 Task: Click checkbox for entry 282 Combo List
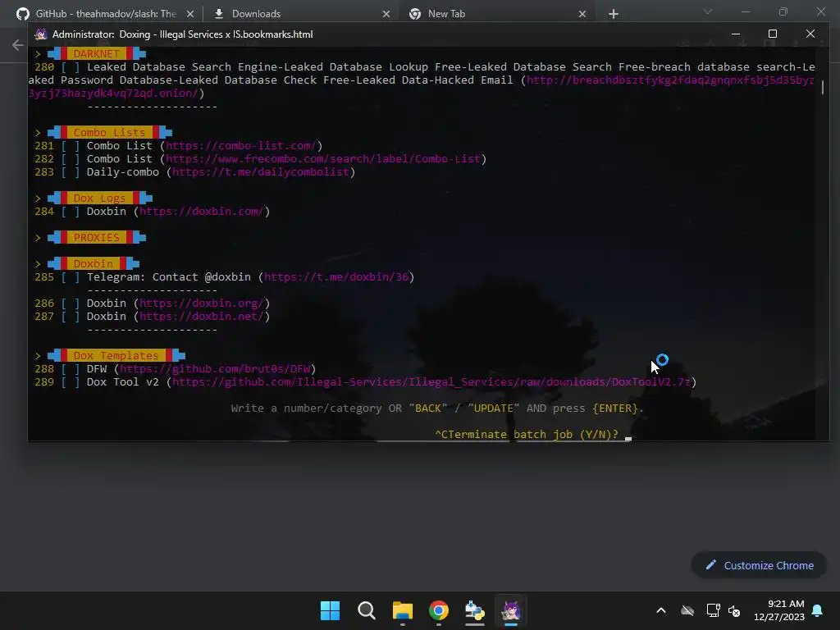[71, 159]
